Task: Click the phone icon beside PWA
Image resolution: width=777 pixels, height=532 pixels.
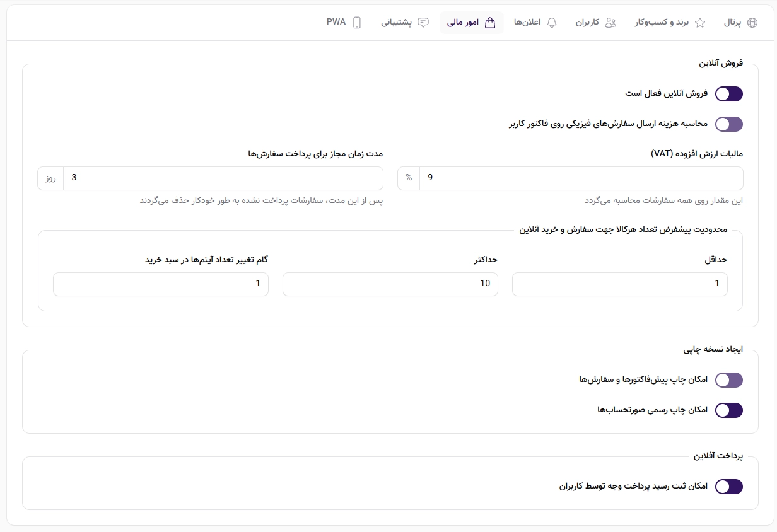Action: 357,23
